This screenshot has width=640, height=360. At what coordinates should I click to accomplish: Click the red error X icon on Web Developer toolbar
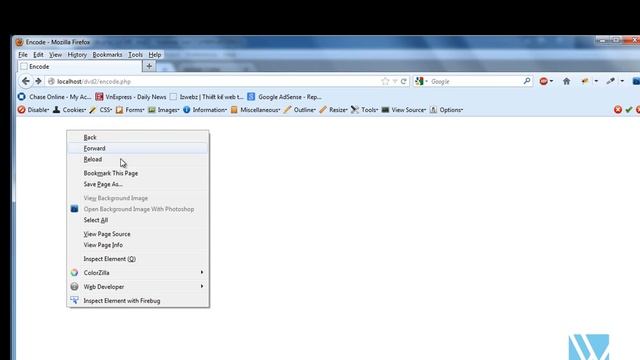coord(618,109)
